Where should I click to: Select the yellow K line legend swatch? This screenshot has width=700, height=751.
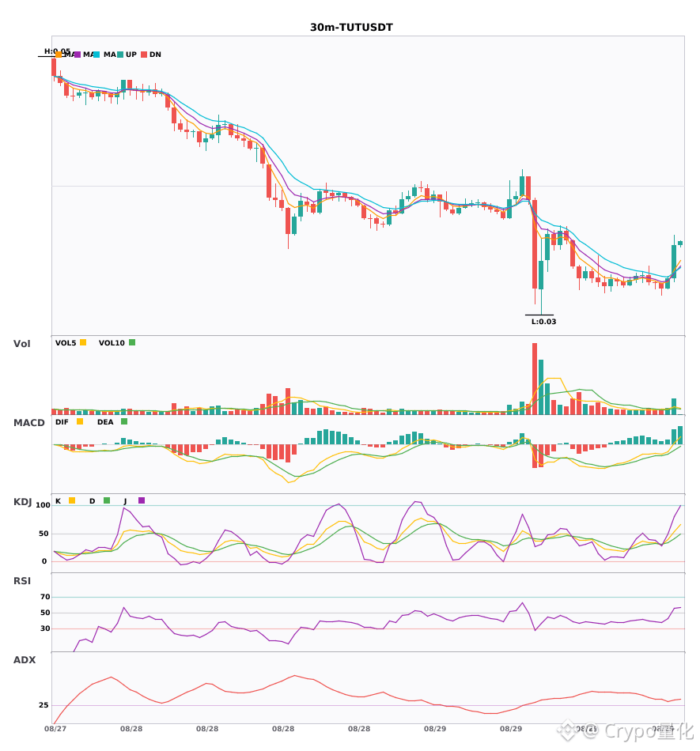click(72, 500)
